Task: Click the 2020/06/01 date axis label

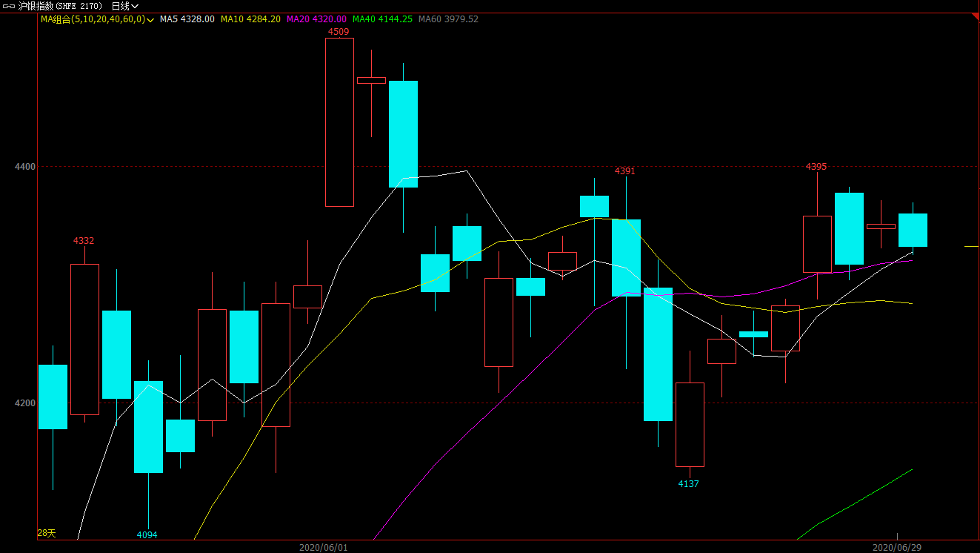Action: coord(323,548)
